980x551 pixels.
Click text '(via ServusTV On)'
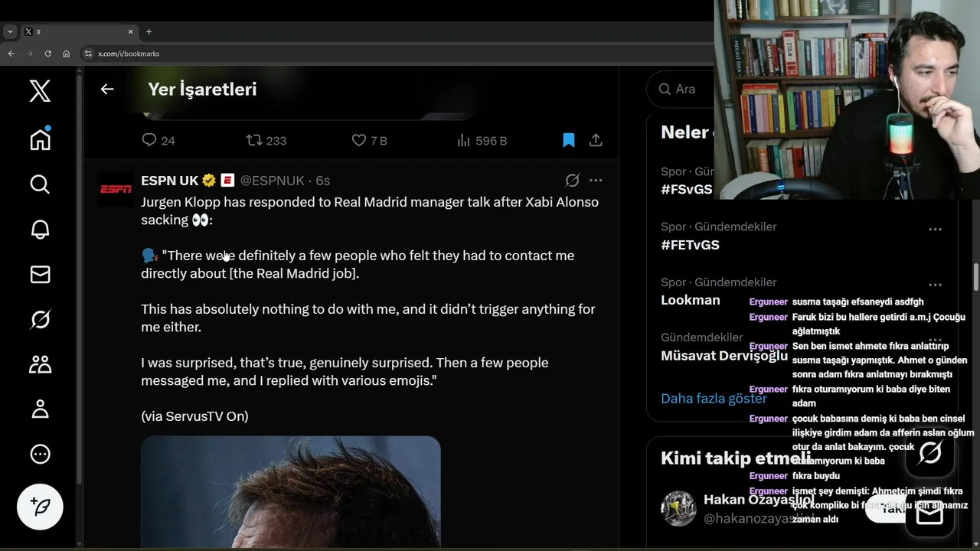[x=194, y=416]
